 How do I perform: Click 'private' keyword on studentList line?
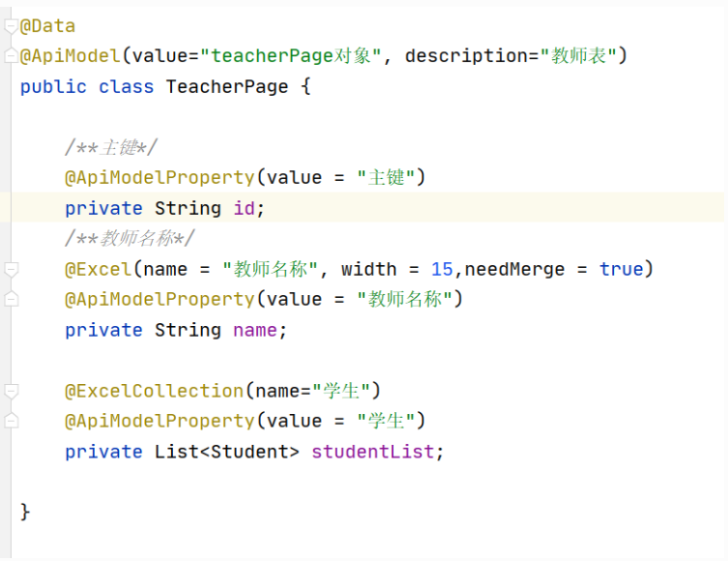coord(103,452)
